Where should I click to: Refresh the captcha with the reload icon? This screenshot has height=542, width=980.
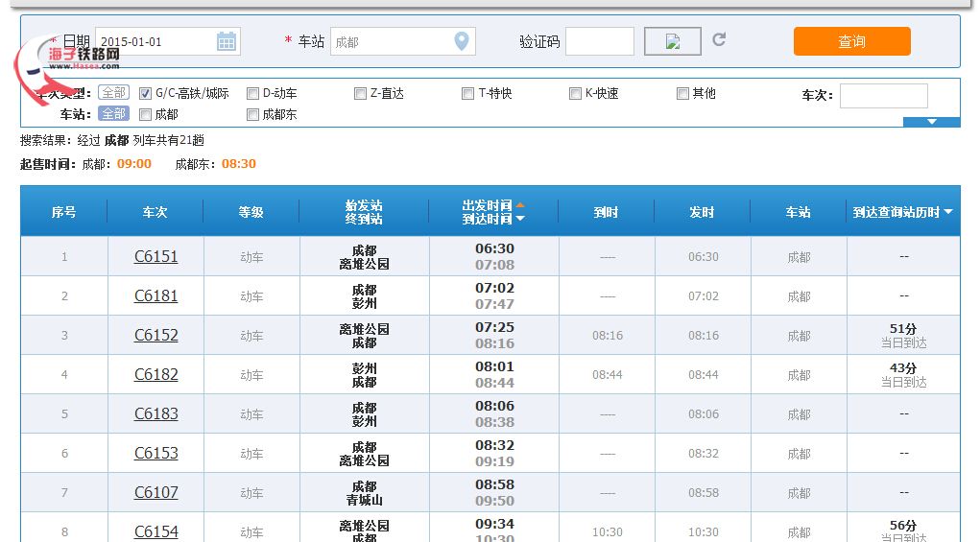click(x=719, y=40)
